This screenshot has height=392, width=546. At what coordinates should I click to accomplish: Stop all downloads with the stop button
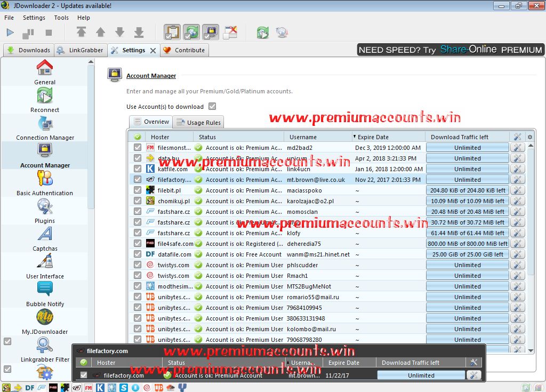49,33
